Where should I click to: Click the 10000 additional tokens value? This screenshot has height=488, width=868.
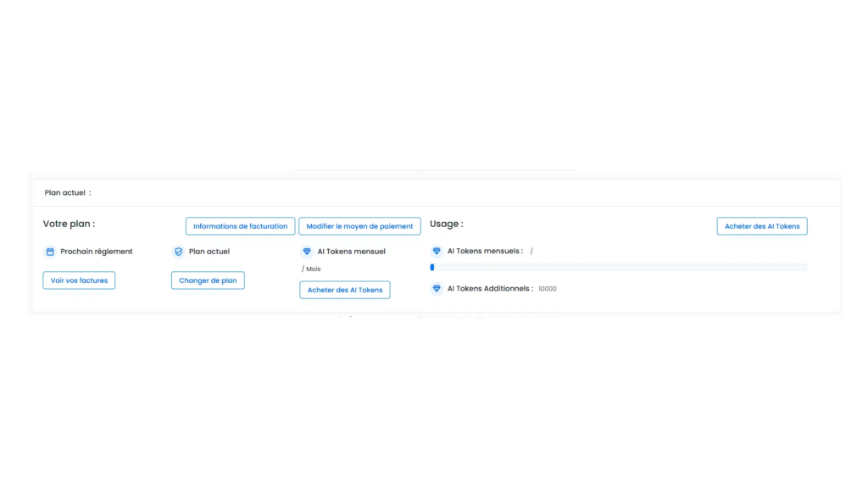pyautogui.click(x=548, y=289)
